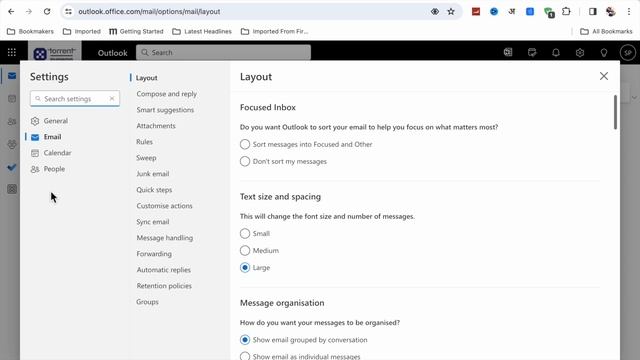Click the Outlook app name

pyautogui.click(x=112, y=53)
